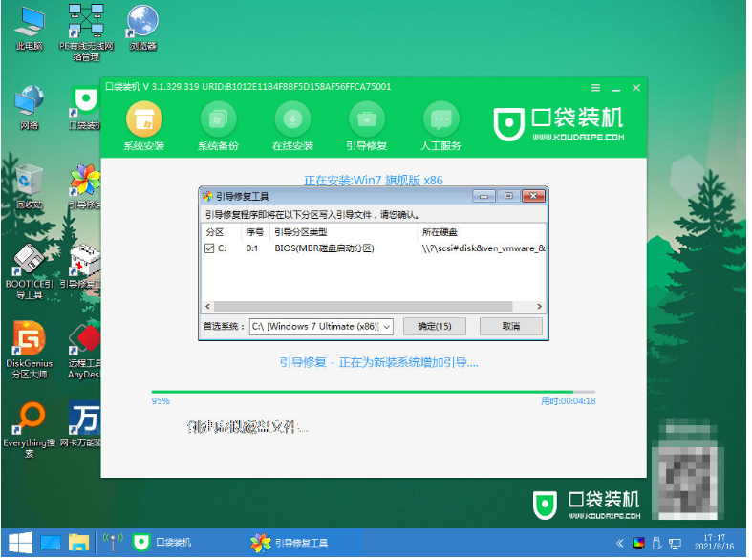
Task: Open 回收站 desktop icon
Action: point(30,187)
